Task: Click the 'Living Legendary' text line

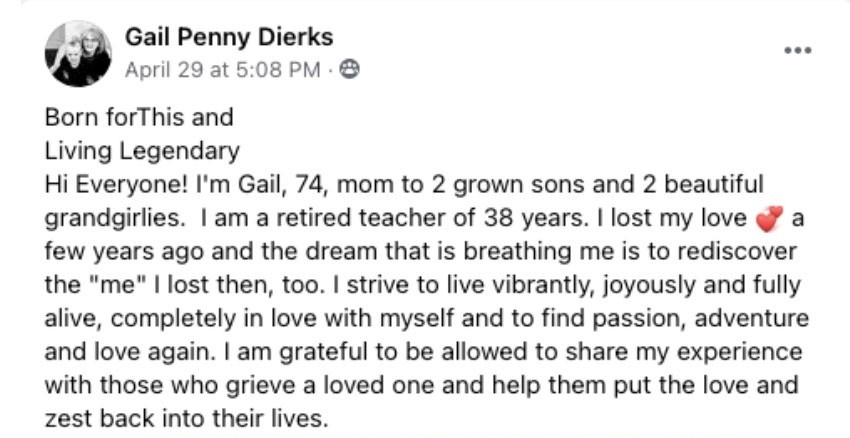Action: point(142,151)
